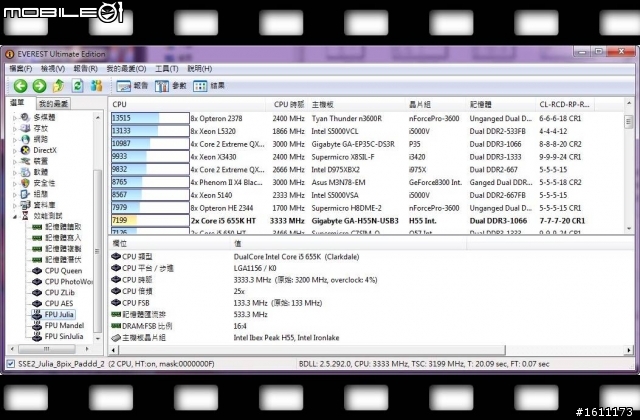The height and width of the screenshot is (420, 640).
Task: Switch to the 我的最愛 favorites tab
Action: [x=53, y=104]
